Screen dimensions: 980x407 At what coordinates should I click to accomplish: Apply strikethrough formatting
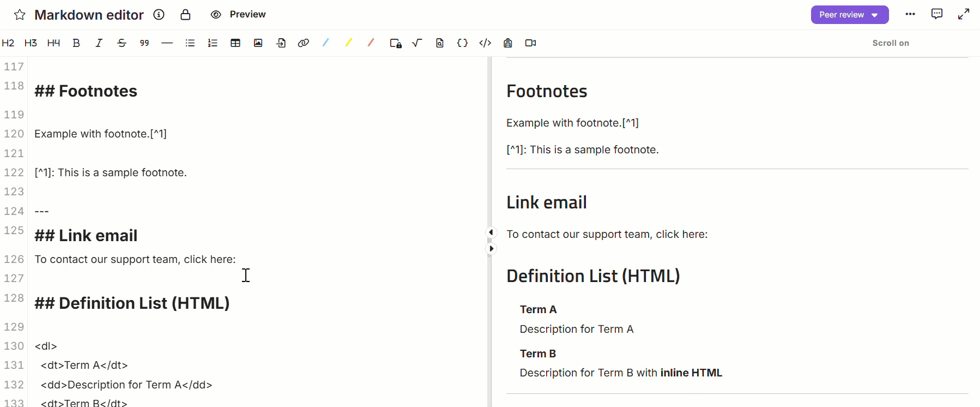tap(122, 43)
